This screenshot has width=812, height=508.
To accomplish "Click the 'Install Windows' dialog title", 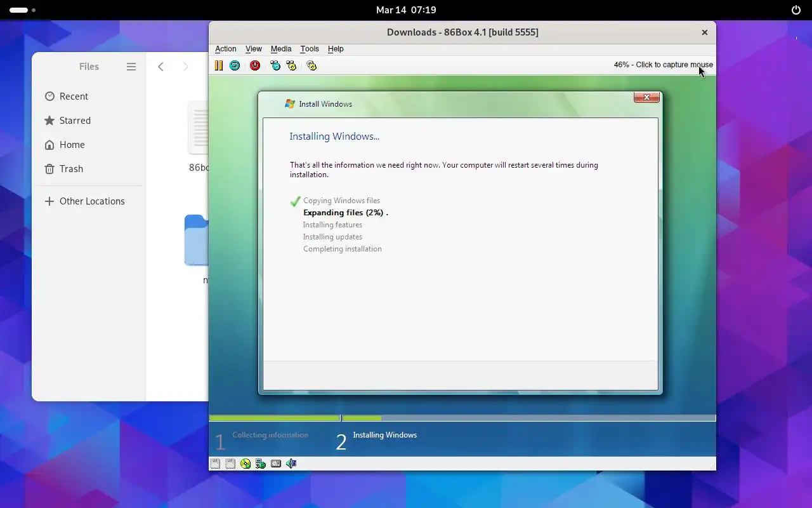I will coord(325,104).
